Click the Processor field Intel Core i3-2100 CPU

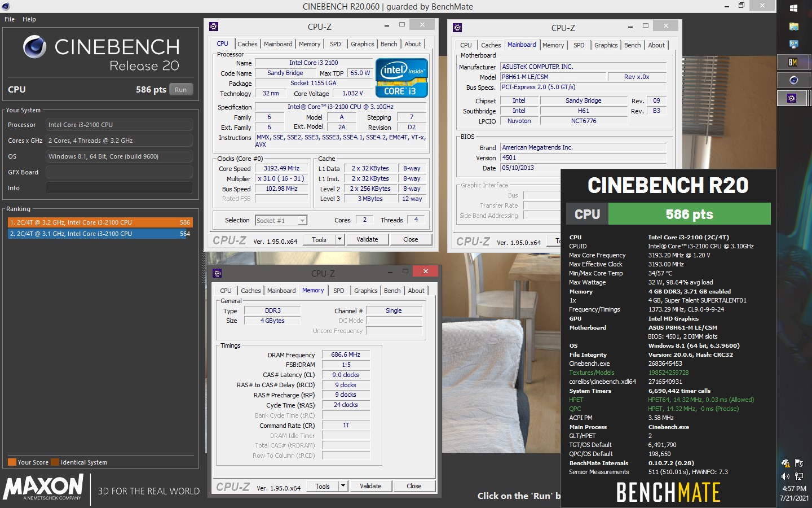(119, 125)
